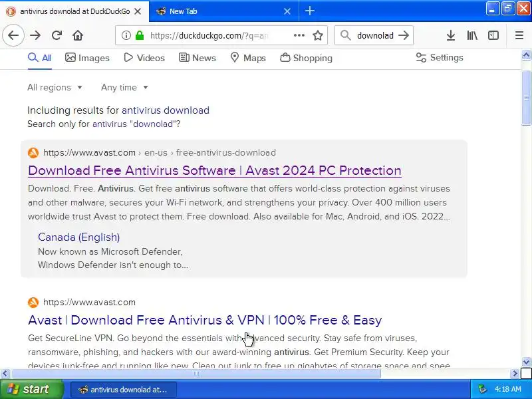
Task: Open the Windows Start menu
Action: pyautogui.click(x=31, y=389)
